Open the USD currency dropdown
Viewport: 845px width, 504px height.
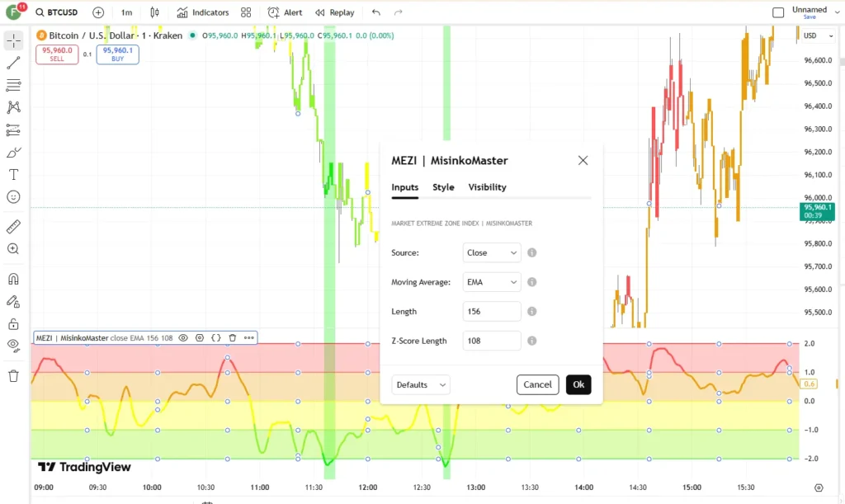point(818,35)
